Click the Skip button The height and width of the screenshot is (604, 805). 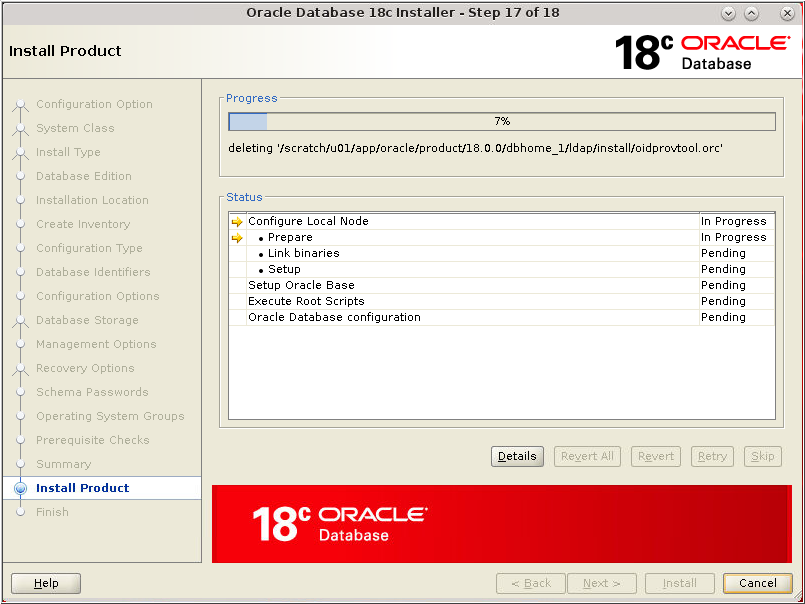(x=762, y=456)
